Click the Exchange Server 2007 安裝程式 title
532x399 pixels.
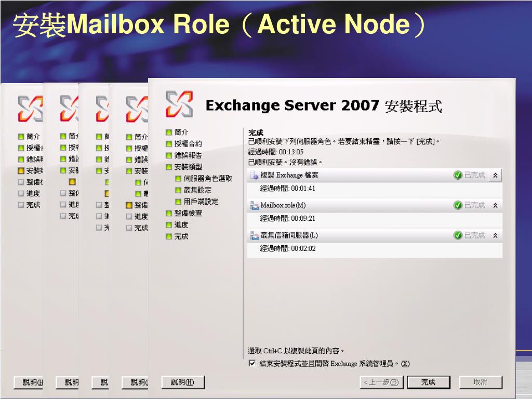324,105
